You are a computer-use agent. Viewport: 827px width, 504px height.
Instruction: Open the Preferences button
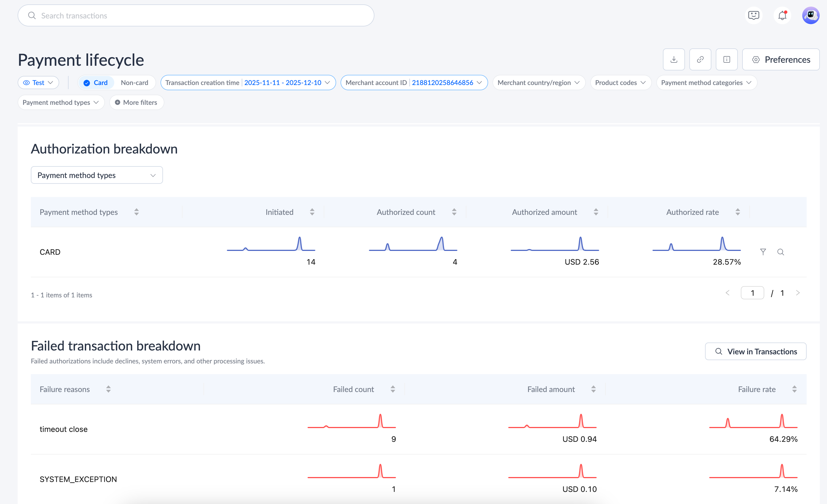781,59
